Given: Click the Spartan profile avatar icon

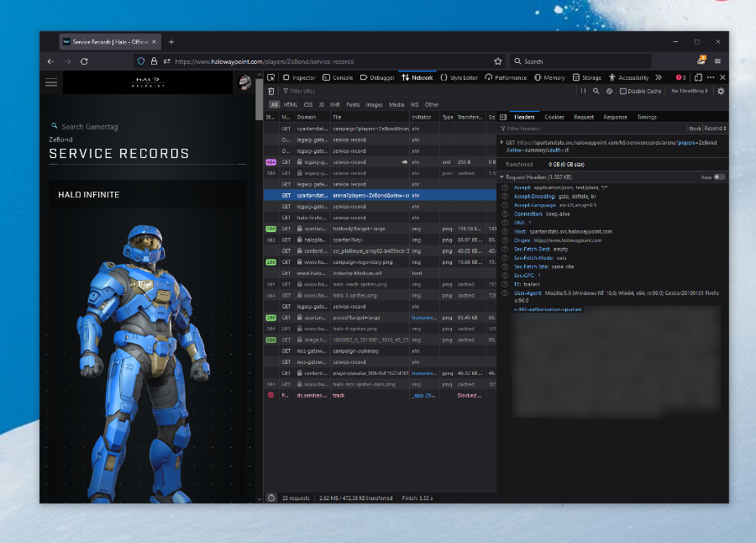Looking at the screenshot, I should coord(245,82).
